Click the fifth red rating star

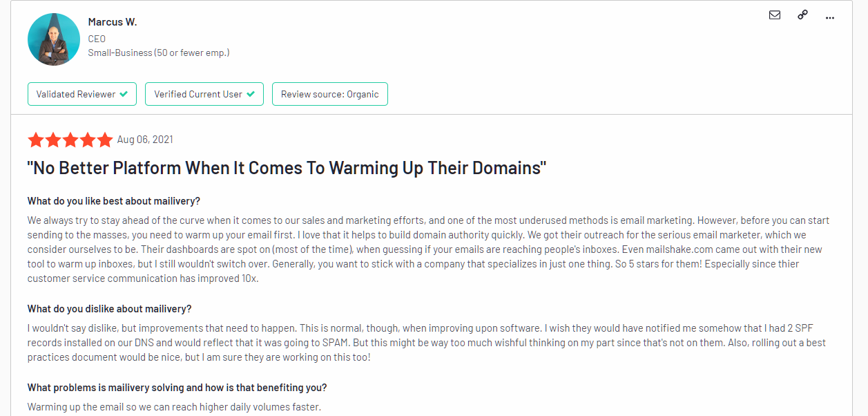point(105,140)
